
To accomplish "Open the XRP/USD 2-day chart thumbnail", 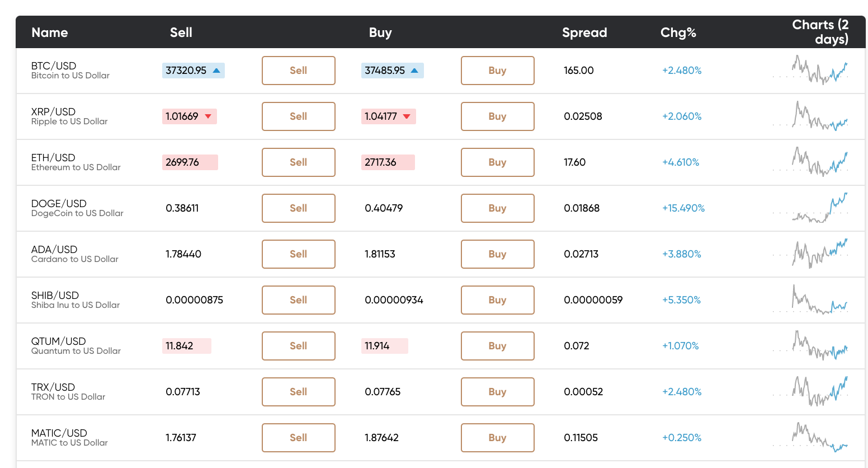I will (810, 116).
